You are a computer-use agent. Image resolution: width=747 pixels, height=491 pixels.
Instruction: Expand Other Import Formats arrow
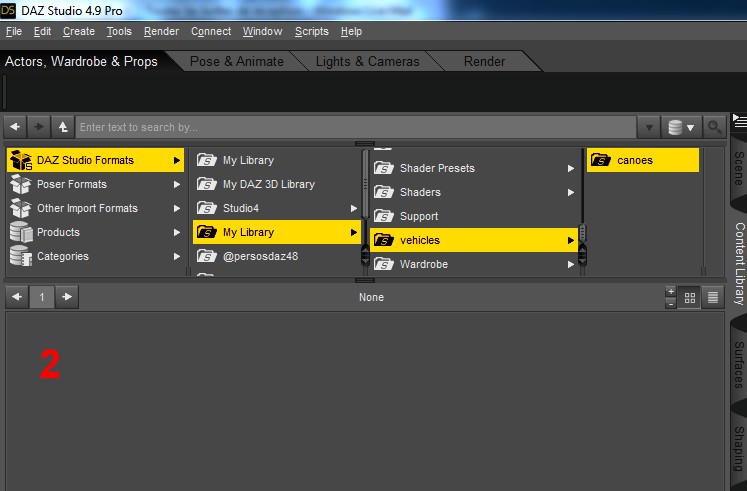click(177, 209)
